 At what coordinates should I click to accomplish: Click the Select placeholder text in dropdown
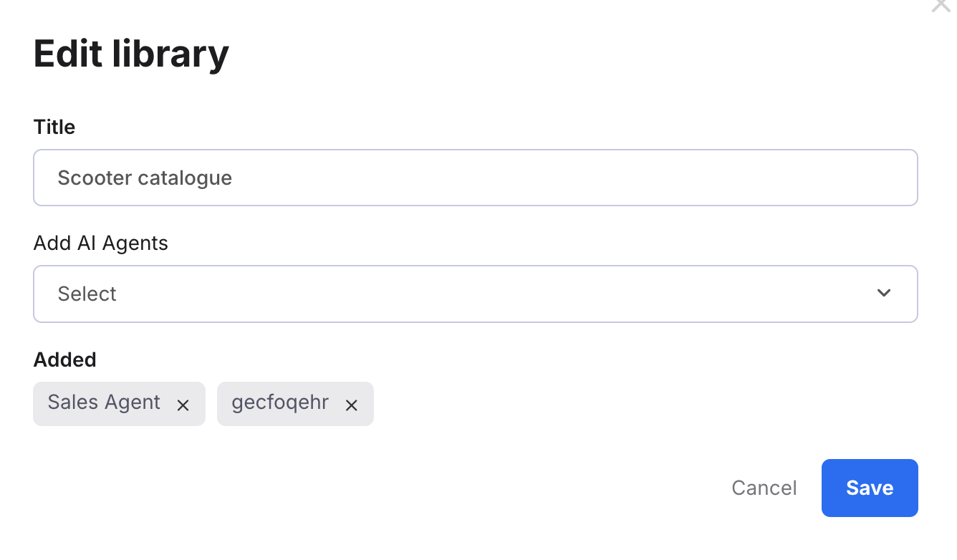(x=87, y=294)
